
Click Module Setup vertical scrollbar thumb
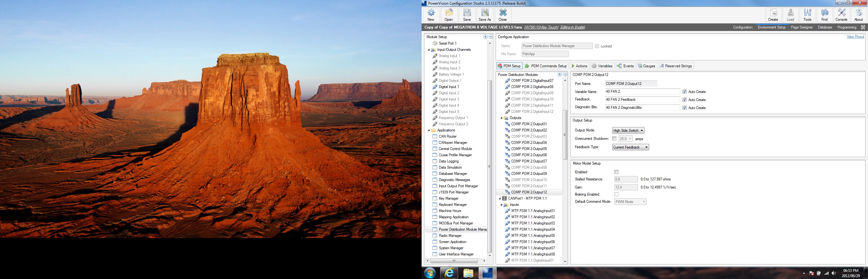(489, 166)
